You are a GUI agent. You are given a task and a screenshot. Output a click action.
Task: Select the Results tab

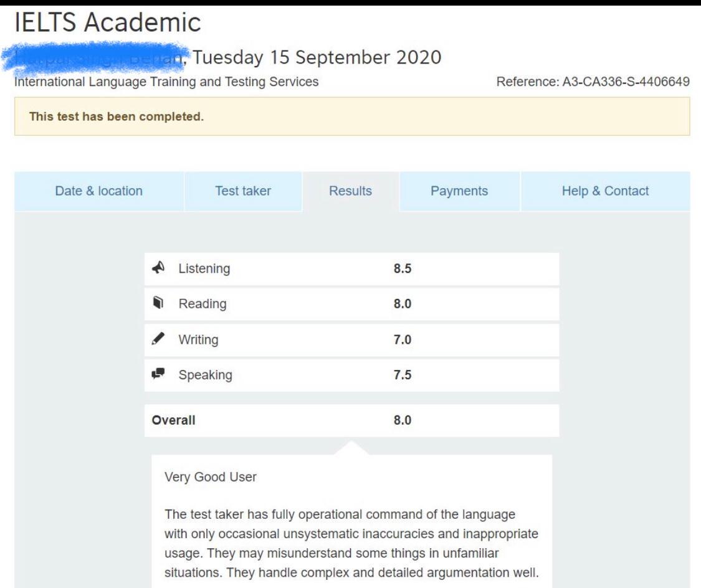tap(350, 191)
